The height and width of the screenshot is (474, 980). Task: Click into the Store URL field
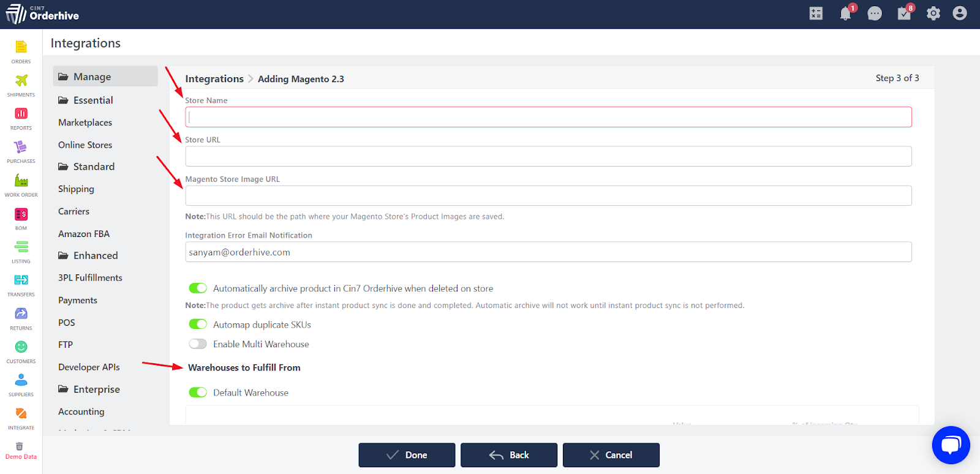[x=548, y=156]
